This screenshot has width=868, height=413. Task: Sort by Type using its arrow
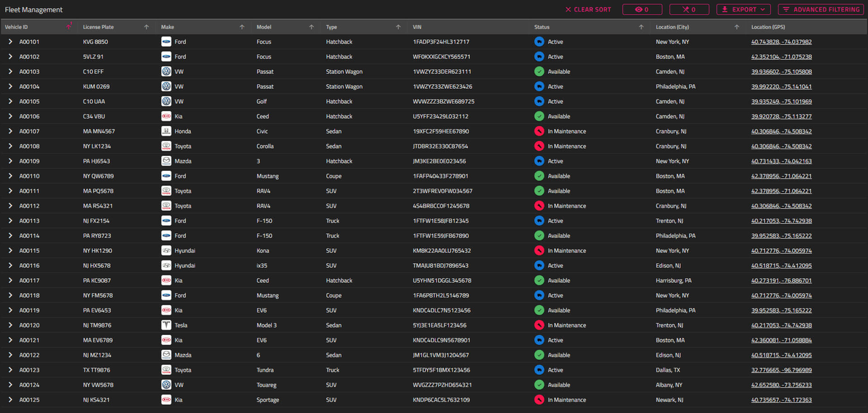point(398,27)
